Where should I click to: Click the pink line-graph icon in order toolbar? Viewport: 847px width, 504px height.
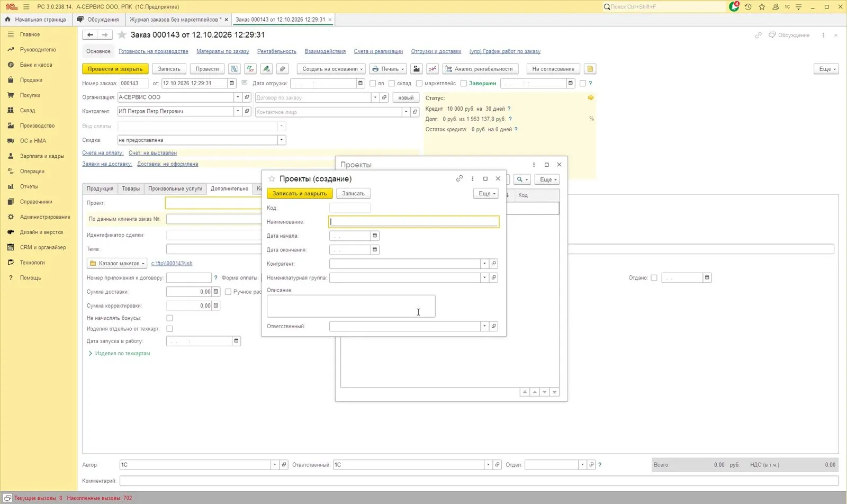(x=432, y=69)
